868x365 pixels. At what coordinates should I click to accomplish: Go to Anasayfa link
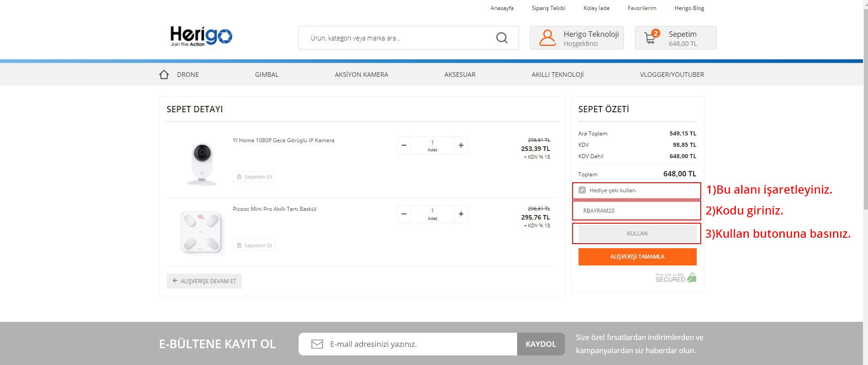[502, 8]
